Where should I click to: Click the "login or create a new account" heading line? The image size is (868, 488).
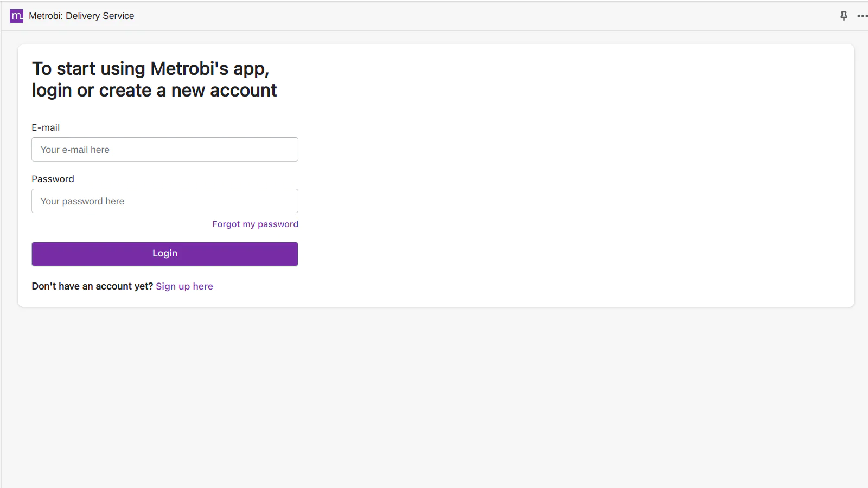154,91
